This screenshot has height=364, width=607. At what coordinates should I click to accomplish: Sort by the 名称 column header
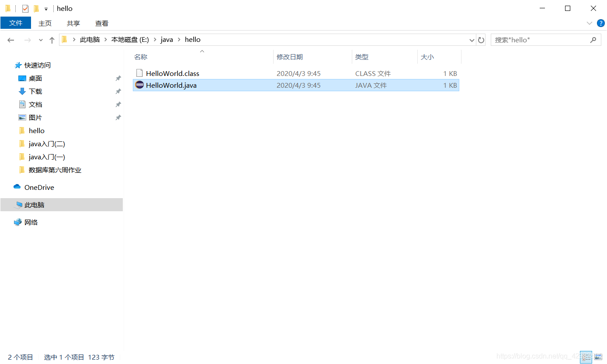click(141, 57)
